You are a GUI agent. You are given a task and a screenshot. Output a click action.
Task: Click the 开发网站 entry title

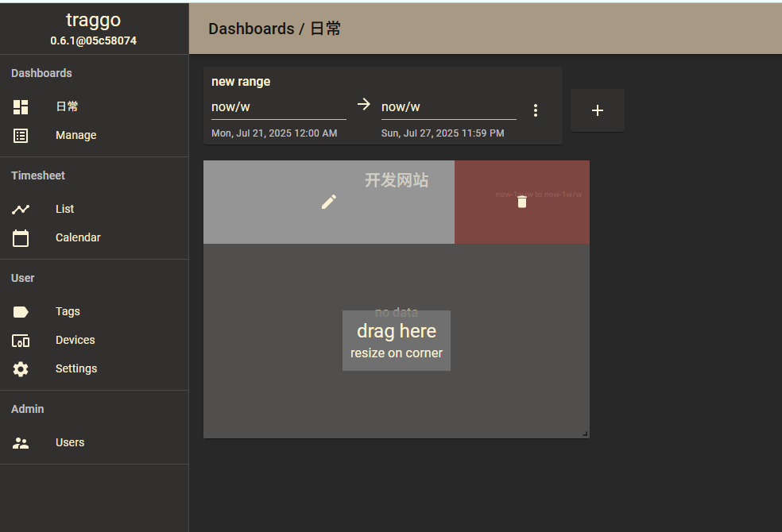click(x=397, y=180)
